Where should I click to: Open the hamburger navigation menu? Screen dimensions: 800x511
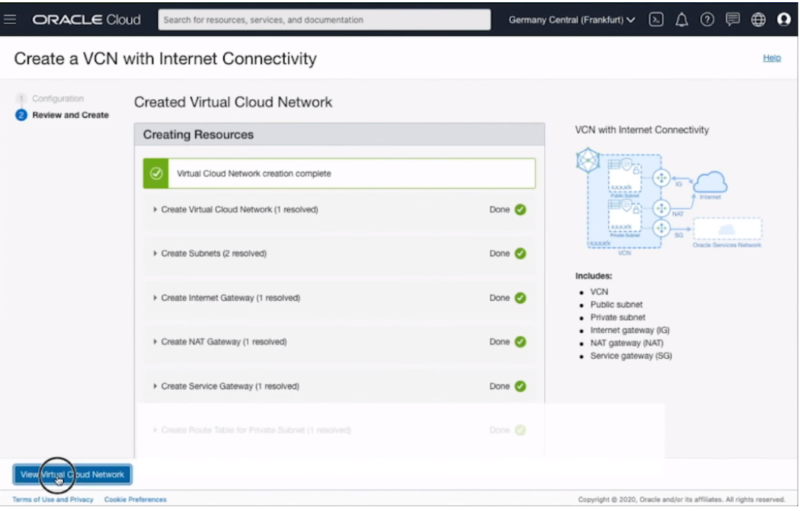coord(11,19)
